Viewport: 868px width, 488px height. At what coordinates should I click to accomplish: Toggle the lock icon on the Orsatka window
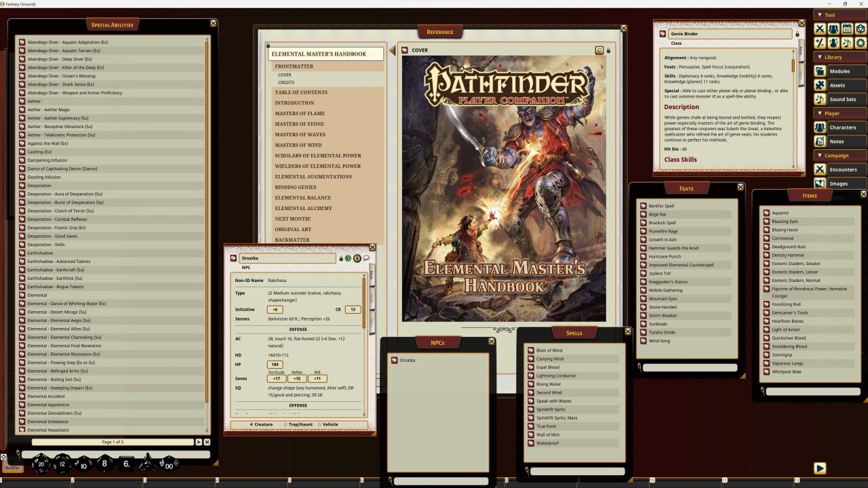pos(341,258)
